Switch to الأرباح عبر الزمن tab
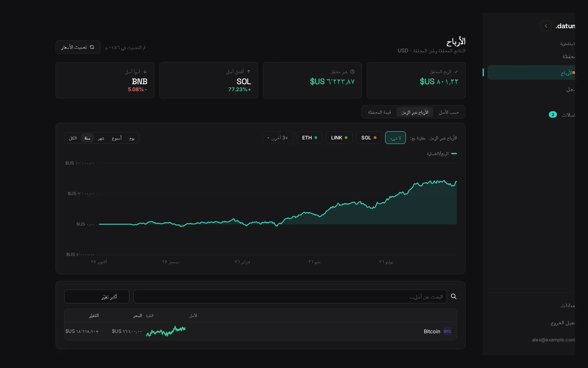 415,112
